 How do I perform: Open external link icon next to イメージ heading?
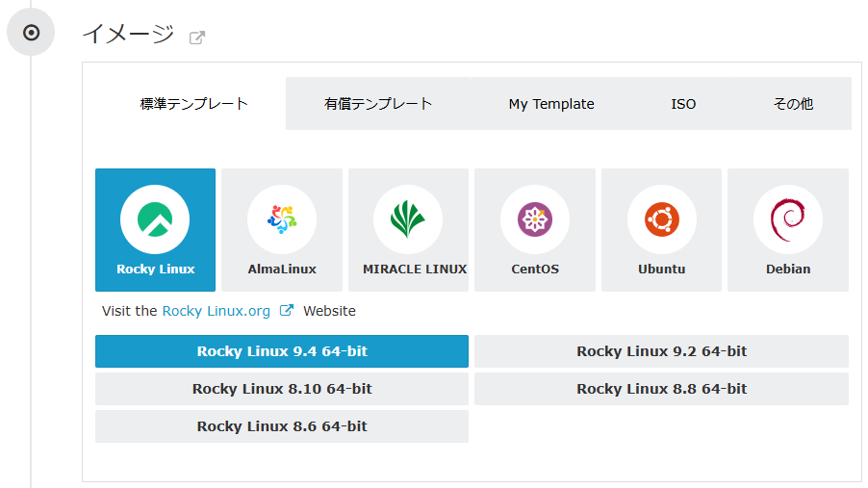point(197,38)
